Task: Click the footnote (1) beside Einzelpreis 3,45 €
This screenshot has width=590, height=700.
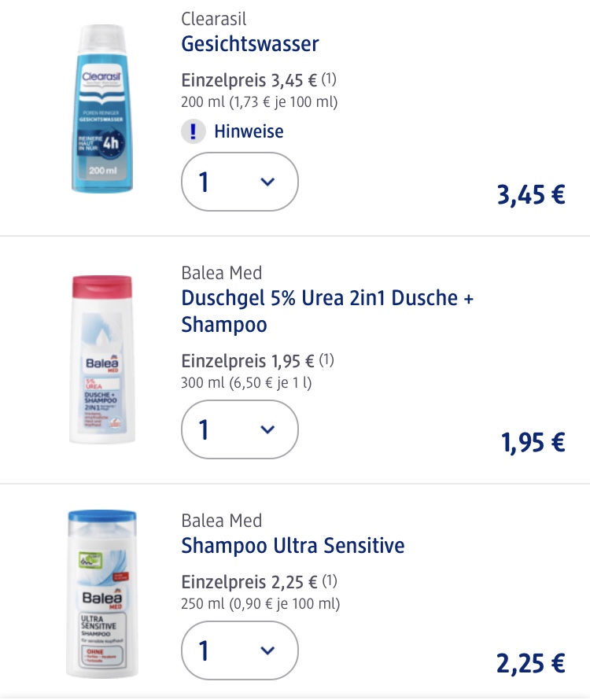Action: (329, 79)
